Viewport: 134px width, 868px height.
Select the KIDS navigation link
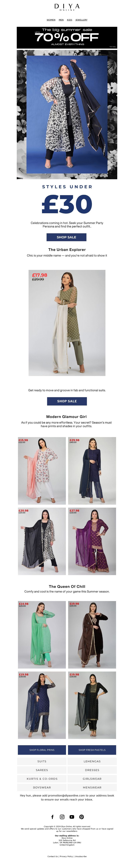coord(69,20)
